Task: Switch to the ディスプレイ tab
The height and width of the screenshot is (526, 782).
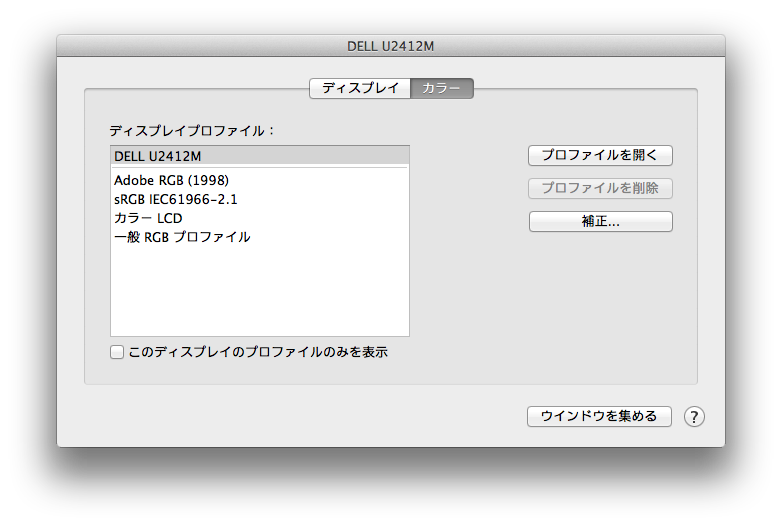Action: 360,88
